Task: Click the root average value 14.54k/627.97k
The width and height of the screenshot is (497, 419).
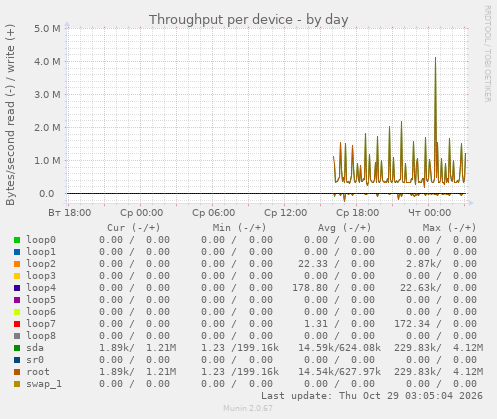Action: pyautogui.click(x=339, y=372)
